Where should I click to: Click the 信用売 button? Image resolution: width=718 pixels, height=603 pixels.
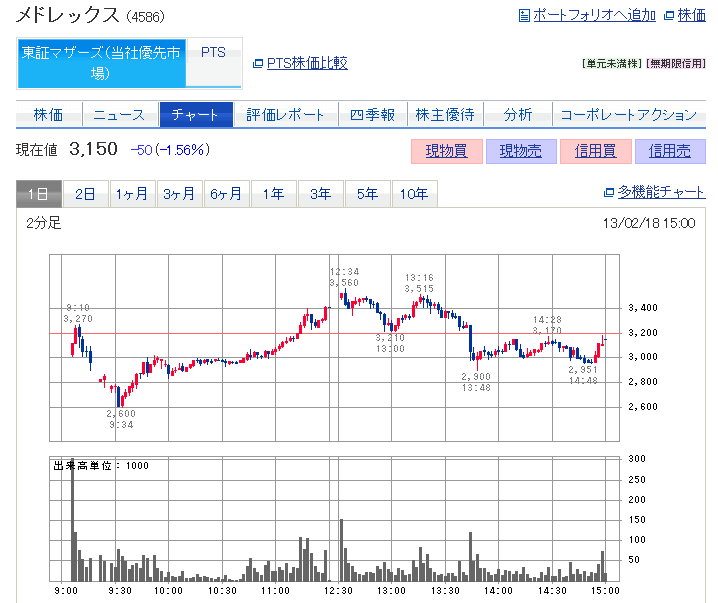tap(670, 151)
